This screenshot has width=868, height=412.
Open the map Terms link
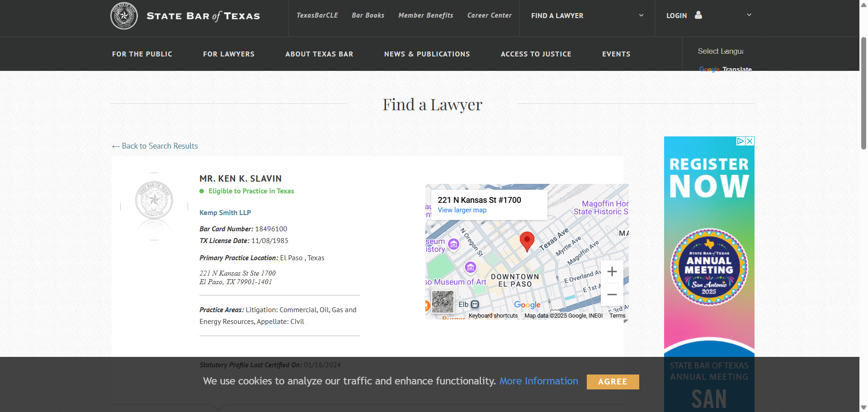pos(617,316)
